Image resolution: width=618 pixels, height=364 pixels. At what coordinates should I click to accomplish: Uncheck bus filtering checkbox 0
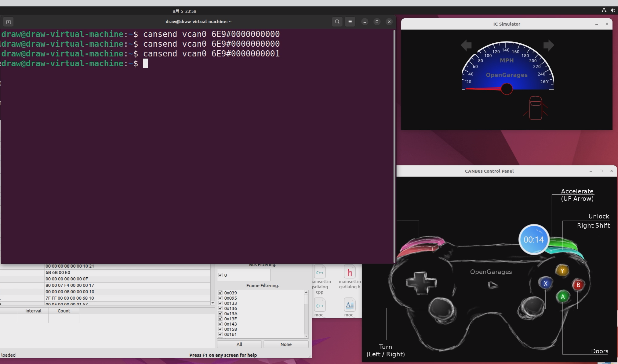pos(220,275)
